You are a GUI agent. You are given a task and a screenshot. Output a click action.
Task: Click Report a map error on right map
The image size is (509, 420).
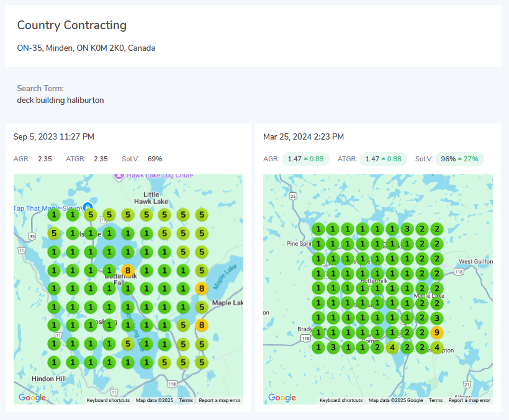tap(469, 401)
